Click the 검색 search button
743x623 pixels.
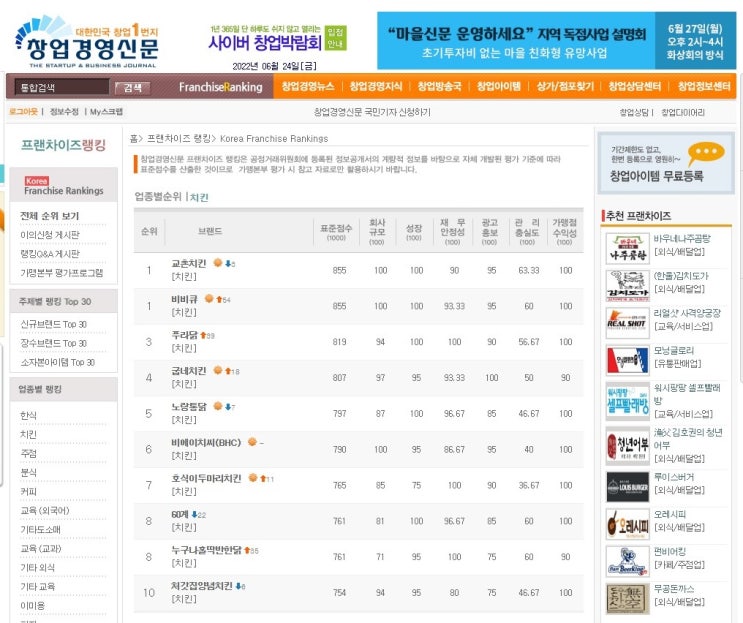pos(133,88)
